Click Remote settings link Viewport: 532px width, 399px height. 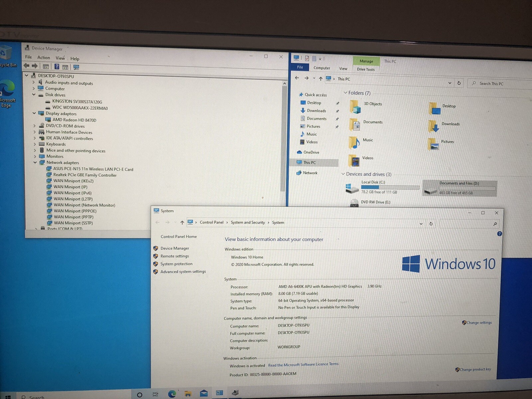[175, 256]
